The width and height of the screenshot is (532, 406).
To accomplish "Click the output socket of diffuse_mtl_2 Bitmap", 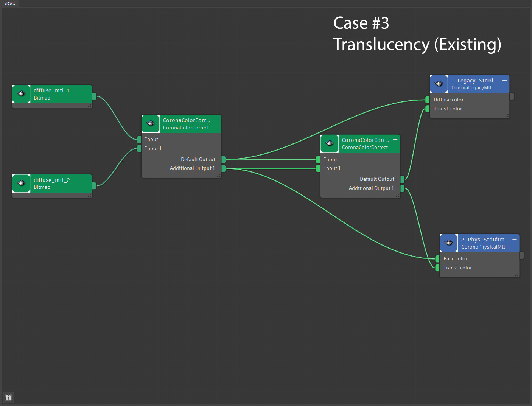I will tap(94, 185).
